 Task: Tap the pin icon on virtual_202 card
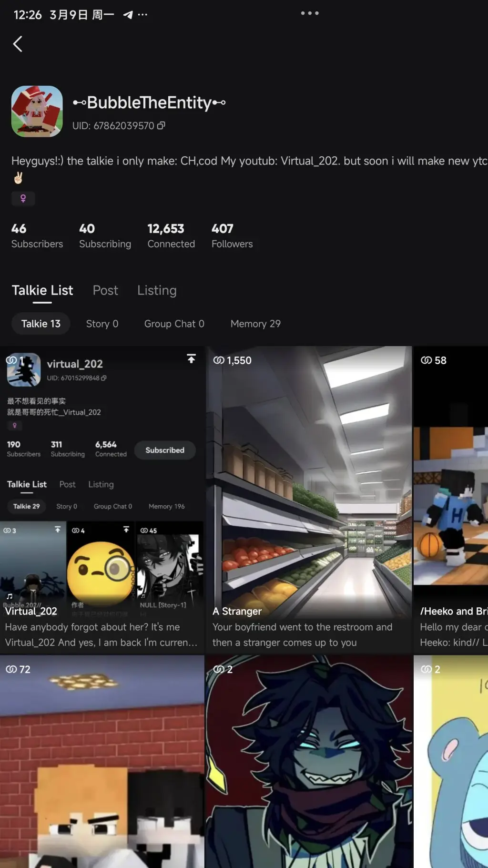[x=191, y=359]
